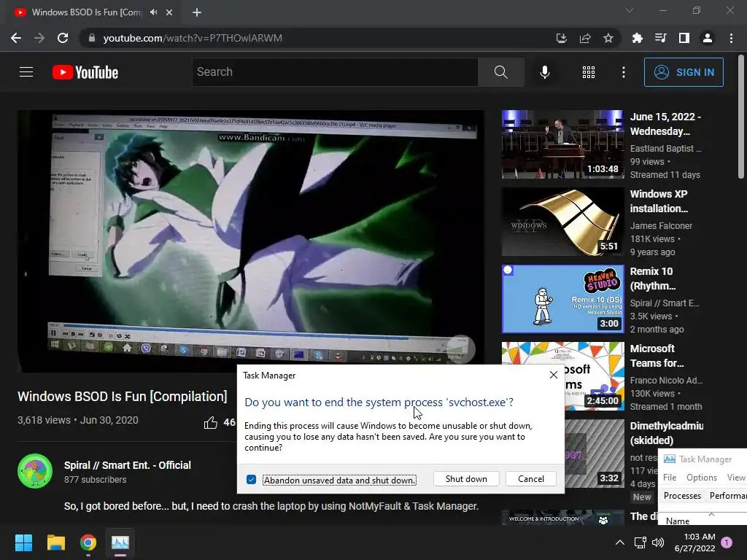Click the 3,618 views date text
The image size is (747, 560).
pos(78,420)
